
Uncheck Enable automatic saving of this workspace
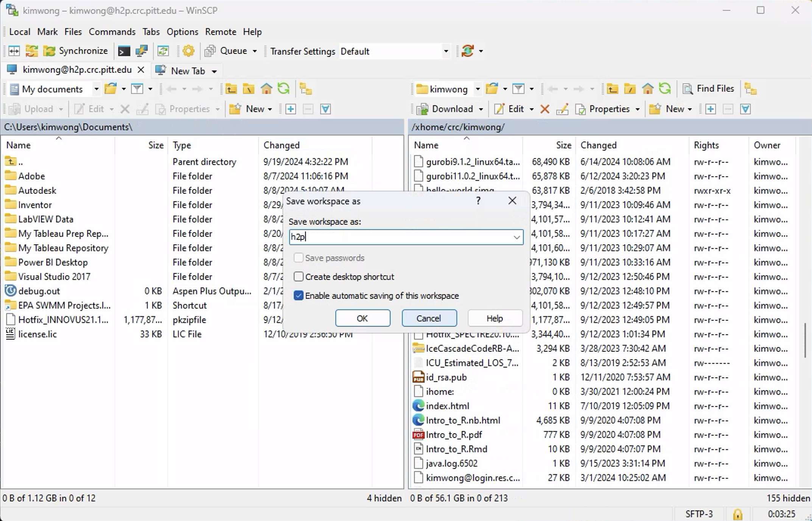[299, 296]
